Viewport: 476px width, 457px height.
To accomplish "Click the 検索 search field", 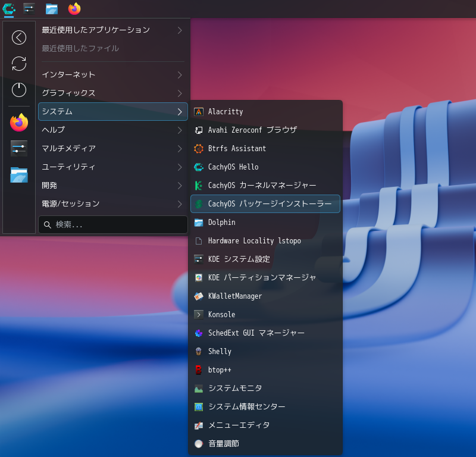I will [113, 225].
